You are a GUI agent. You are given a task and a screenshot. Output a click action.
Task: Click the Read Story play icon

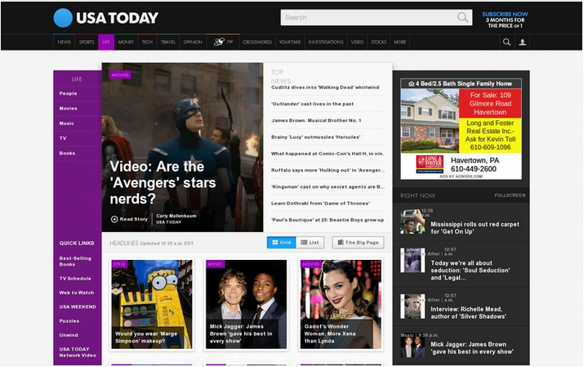pos(114,219)
